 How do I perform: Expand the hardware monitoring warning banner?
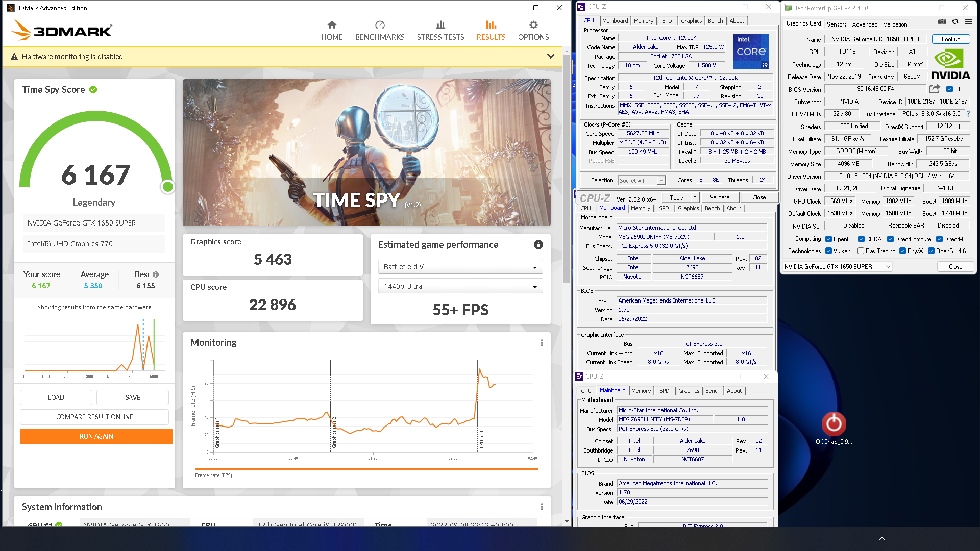(550, 56)
